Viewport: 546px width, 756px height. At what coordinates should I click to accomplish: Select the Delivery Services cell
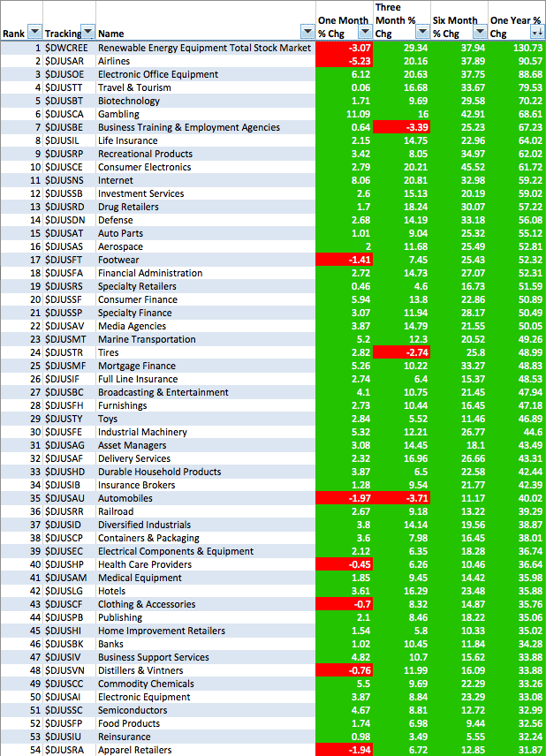tap(206, 459)
